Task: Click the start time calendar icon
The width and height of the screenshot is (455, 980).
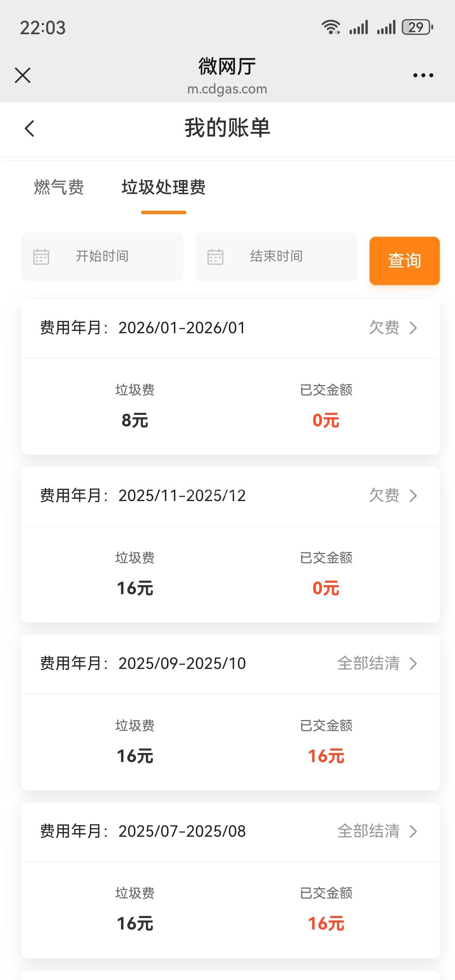Action: point(41,257)
